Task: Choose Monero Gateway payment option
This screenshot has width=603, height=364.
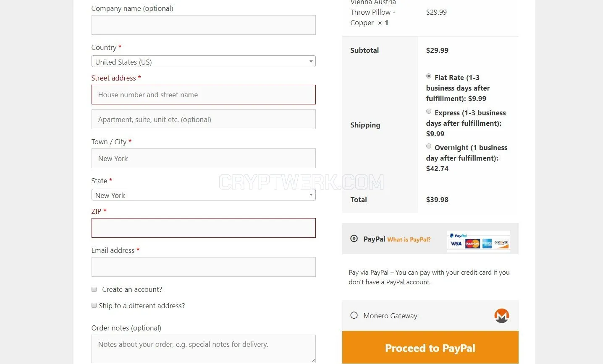Action: (354, 315)
